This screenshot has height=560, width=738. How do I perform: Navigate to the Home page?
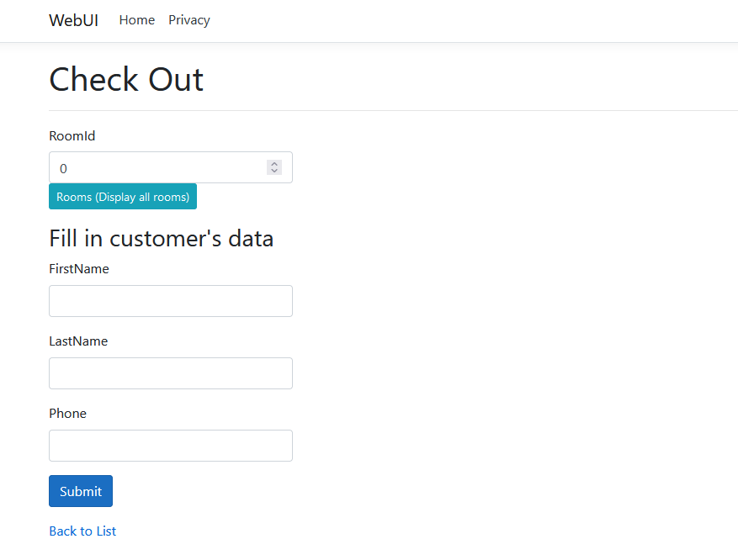point(136,19)
